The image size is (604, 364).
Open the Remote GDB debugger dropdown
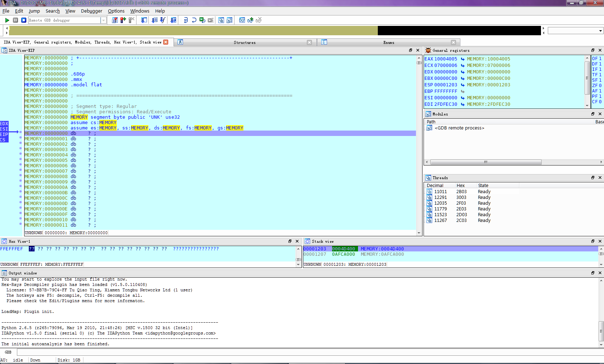(103, 21)
